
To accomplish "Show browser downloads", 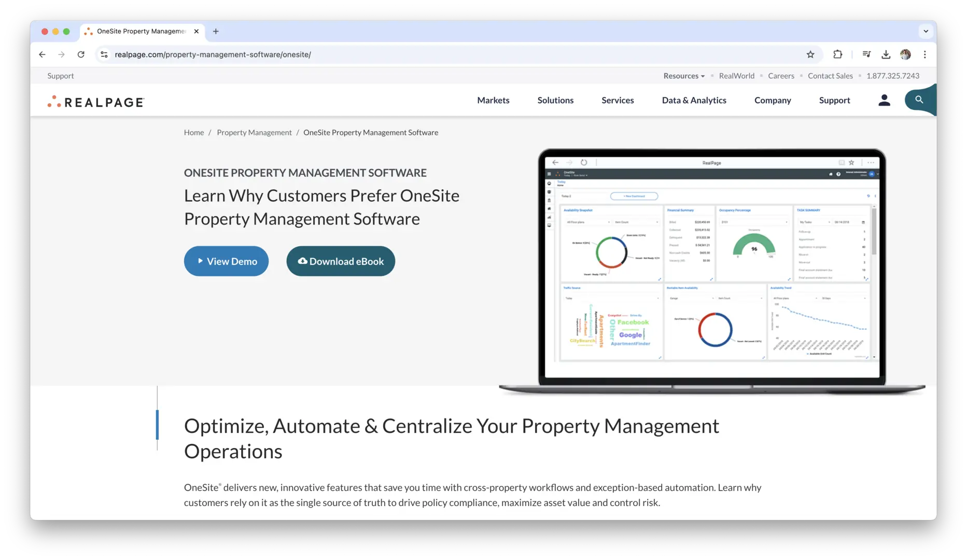I will pos(886,54).
